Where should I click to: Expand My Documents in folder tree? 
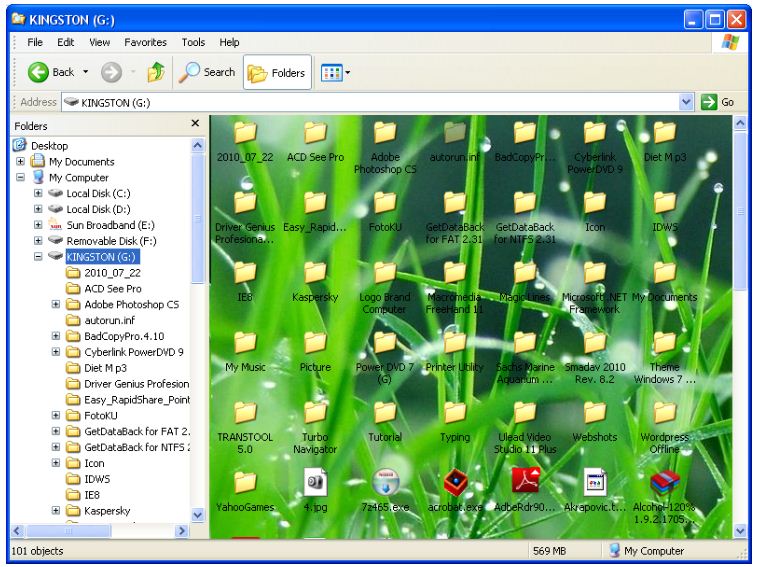(x=20, y=161)
